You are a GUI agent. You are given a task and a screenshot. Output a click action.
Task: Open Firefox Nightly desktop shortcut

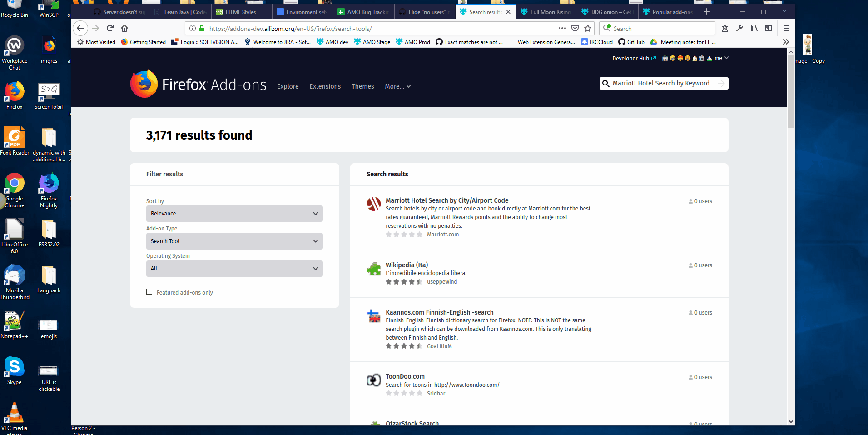(49, 190)
